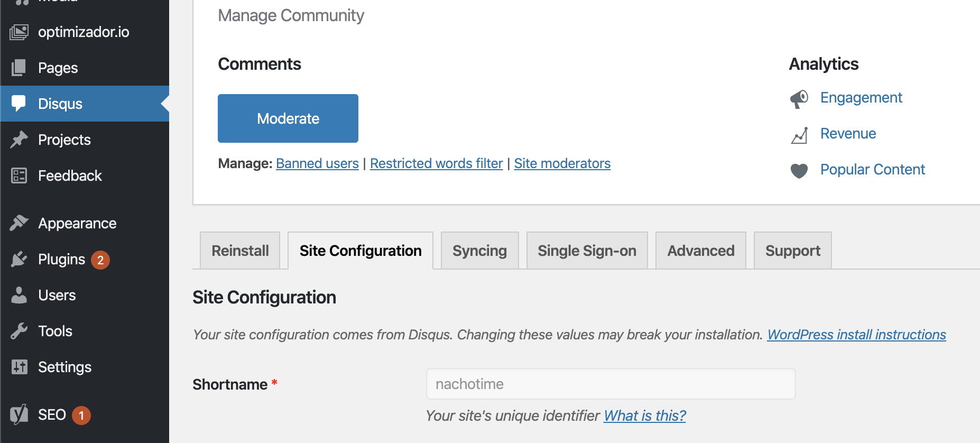This screenshot has width=980, height=443.
Task: Open the Engagement analytics link
Action: (x=861, y=98)
